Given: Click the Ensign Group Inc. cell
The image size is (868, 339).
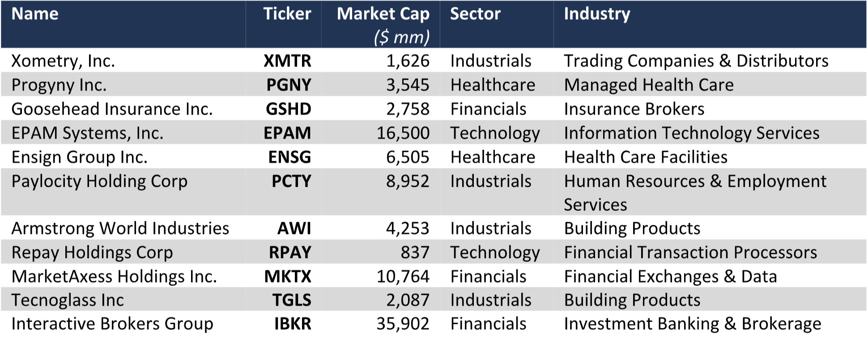Looking at the screenshot, I should (79, 157).
